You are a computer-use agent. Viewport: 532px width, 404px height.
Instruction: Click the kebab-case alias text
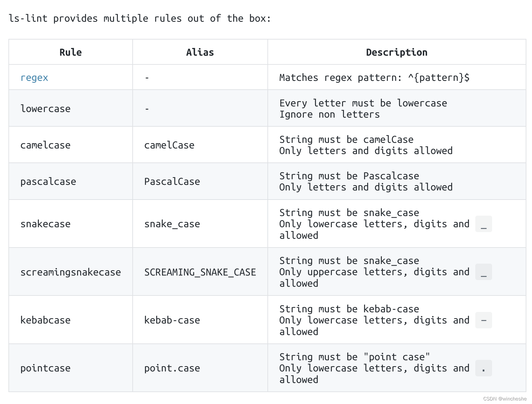tap(172, 320)
